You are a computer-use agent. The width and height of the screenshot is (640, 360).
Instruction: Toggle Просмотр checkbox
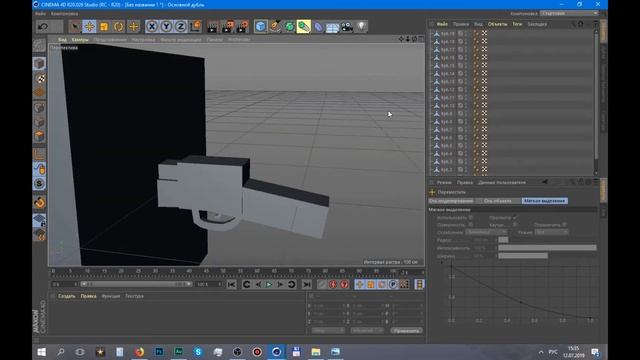515,218
